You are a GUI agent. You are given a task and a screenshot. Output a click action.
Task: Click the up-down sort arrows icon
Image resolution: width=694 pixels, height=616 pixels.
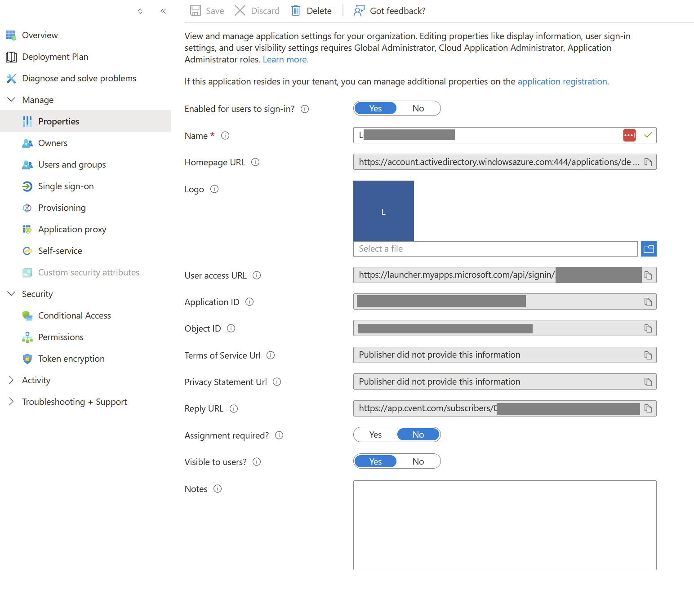click(140, 11)
